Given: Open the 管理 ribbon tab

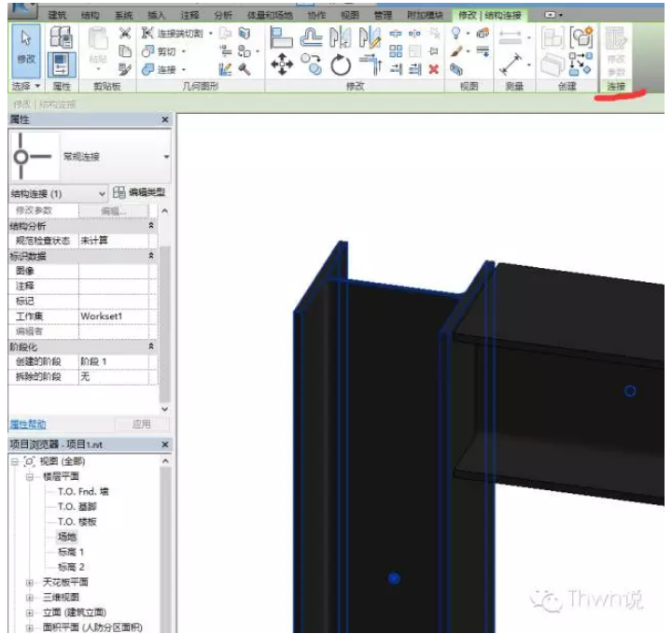Looking at the screenshot, I should pos(384,15).
